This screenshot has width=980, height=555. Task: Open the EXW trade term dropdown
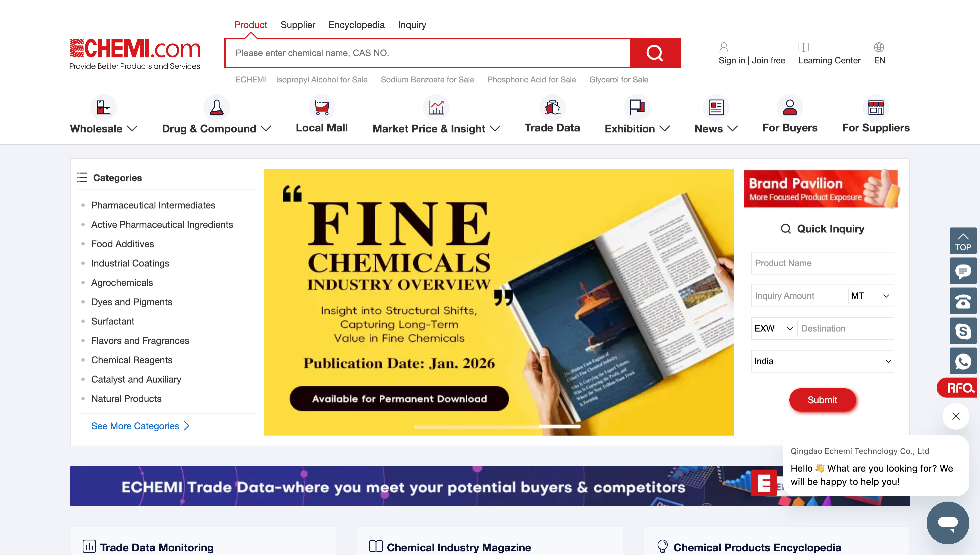tap(774, 329)
